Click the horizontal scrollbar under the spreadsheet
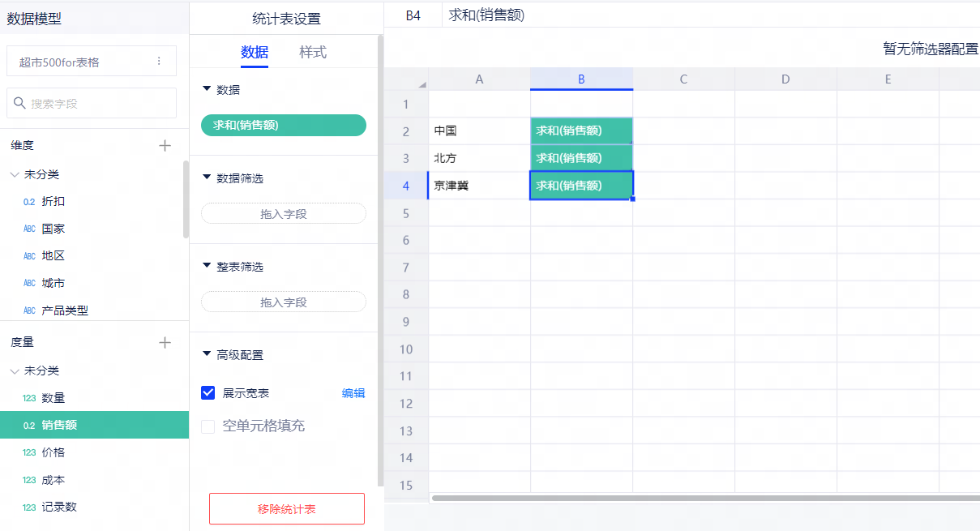This screenshot has height=531, width=980. (697, 498)
